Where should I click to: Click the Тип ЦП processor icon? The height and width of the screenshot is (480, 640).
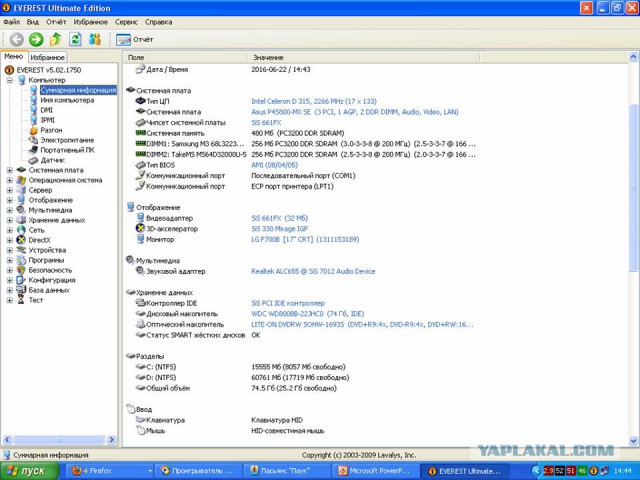pos(140,100)
